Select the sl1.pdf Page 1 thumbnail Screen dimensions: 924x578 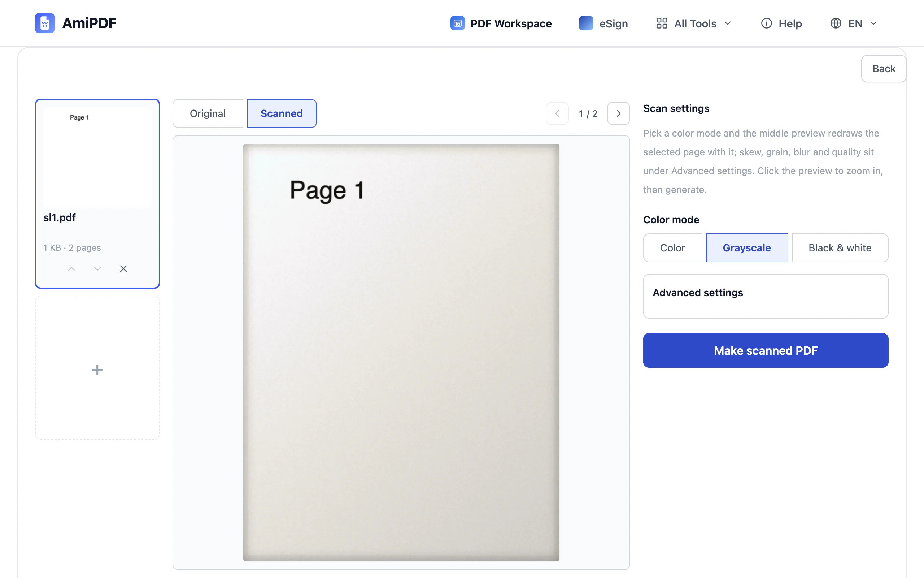97,158
